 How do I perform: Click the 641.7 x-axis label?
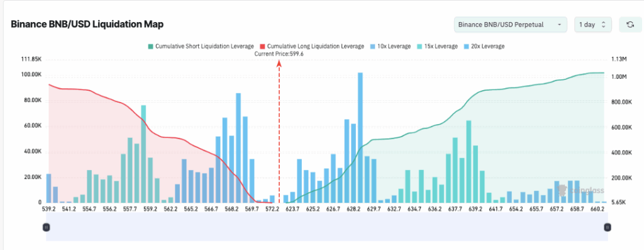(x=496, y=209)
